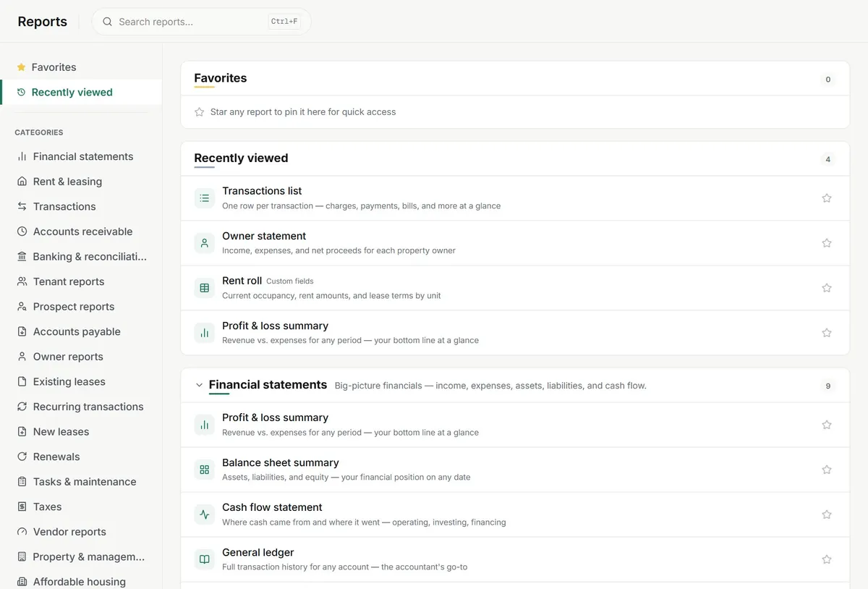Image resolution: width=868 pixels, height=589 pixels.
Task: Click 'Star any report to pin it here' text
Action: (x=303, y=112)
